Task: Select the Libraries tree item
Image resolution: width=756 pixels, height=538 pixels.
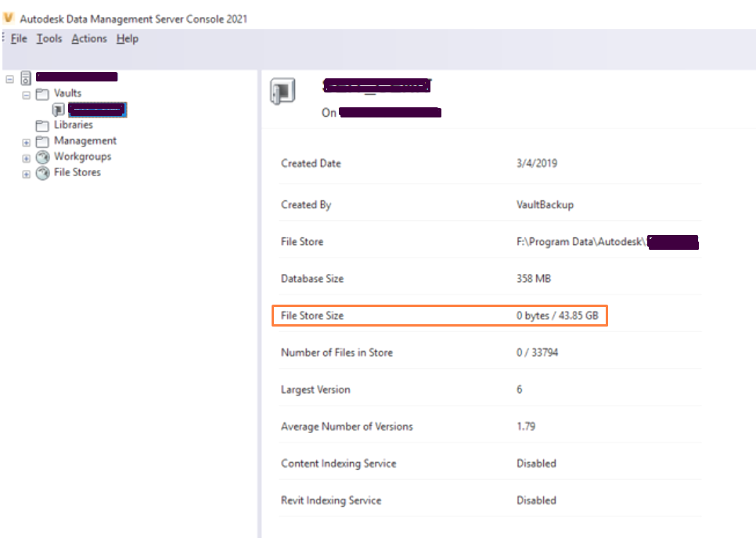Action: point(74,125)
